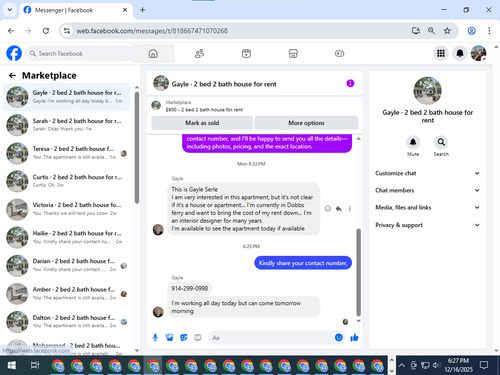This screenshot has width=500, height=375.
Task: Reply to Gayle's message arrow icon
Action: pyautogui.click(x=339, y=209)
